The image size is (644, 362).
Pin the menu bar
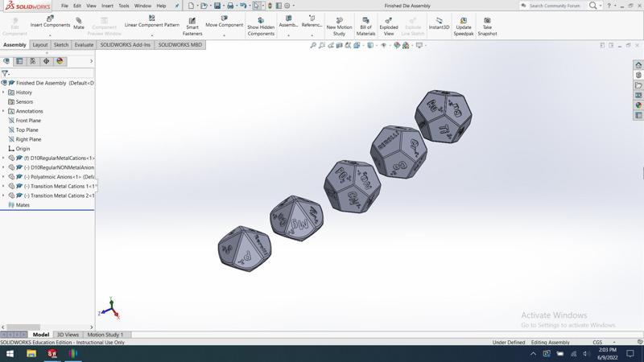[x=177, y=6]
